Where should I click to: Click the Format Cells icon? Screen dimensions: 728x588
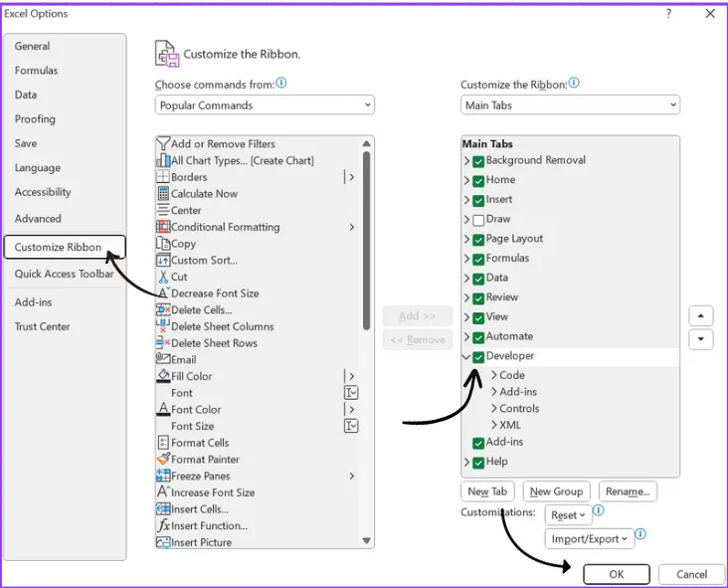point(163,442)
